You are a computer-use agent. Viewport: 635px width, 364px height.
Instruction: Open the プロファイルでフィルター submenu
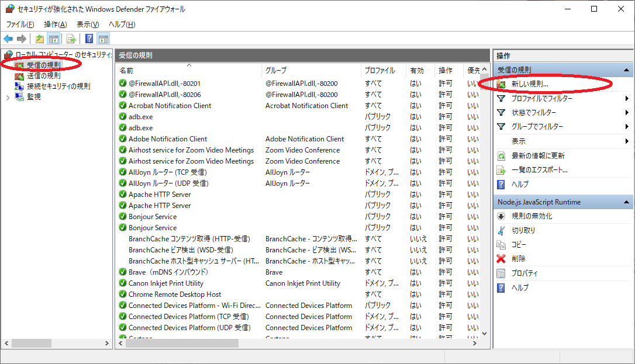coord(542,99)
